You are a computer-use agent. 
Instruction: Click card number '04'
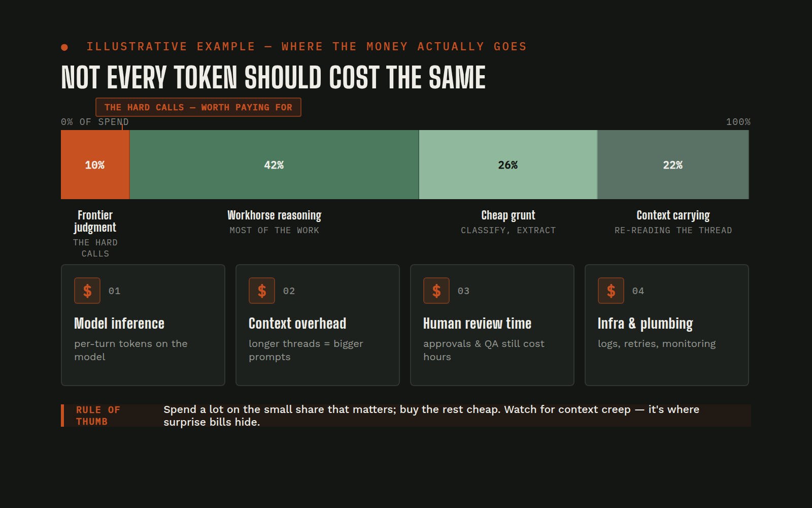click(638, 291)
